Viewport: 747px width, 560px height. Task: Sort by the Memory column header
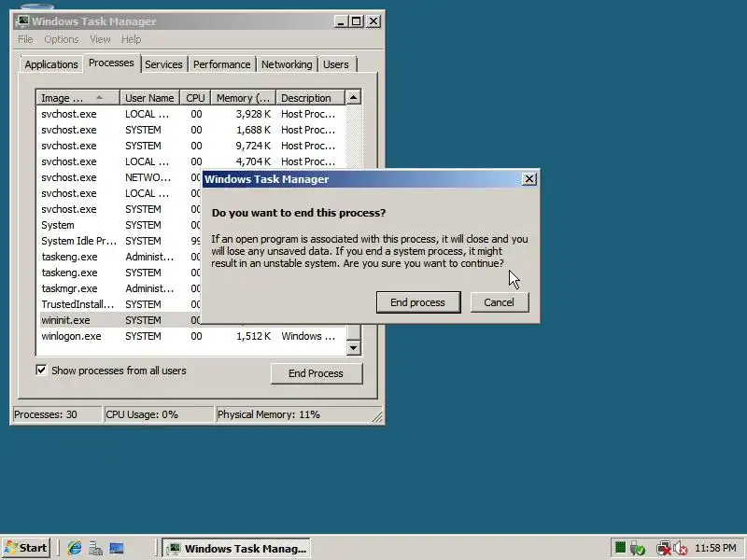pyautogui.click(x=244, y=98)
